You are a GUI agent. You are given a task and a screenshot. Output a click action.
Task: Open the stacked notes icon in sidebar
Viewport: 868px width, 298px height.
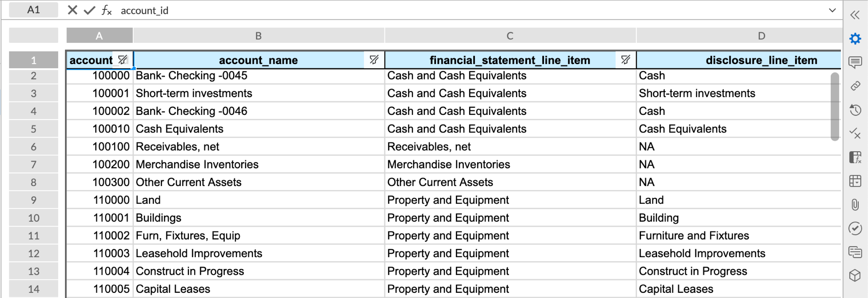click(855, 252)
